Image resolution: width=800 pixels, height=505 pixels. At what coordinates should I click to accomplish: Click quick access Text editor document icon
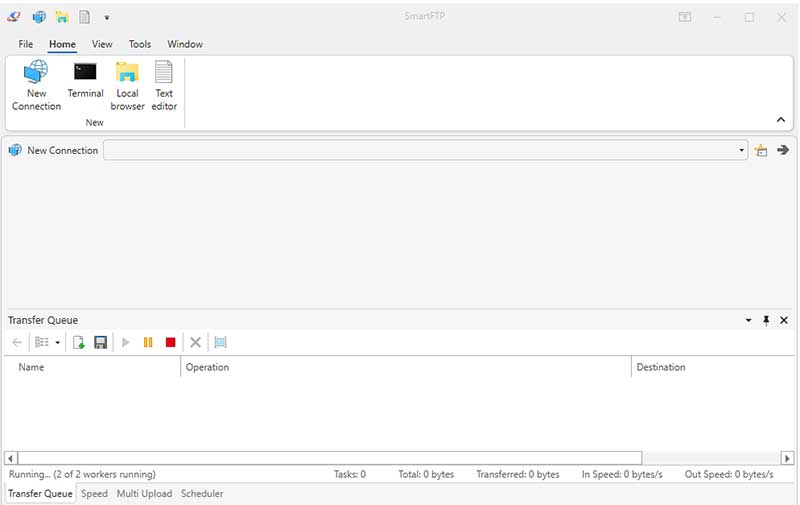85,17
